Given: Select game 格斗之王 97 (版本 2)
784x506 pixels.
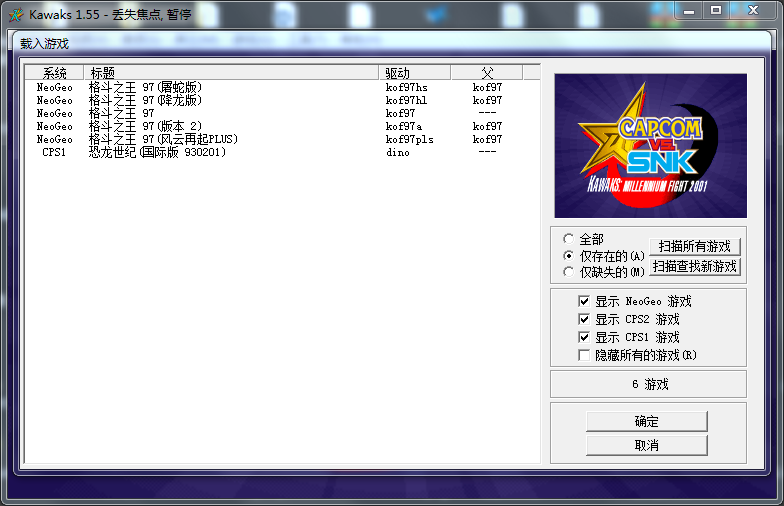Looking at the screenshot, I should (282, 126).
